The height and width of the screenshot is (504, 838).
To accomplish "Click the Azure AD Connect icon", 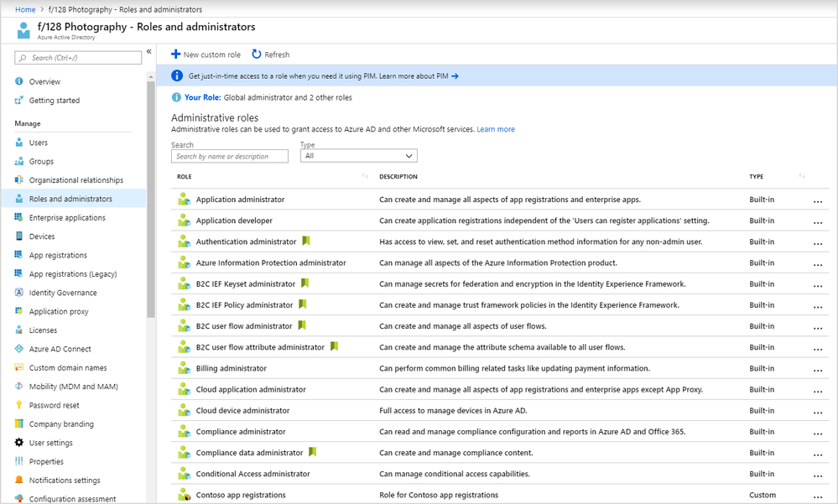I will (x=19, y=349).
